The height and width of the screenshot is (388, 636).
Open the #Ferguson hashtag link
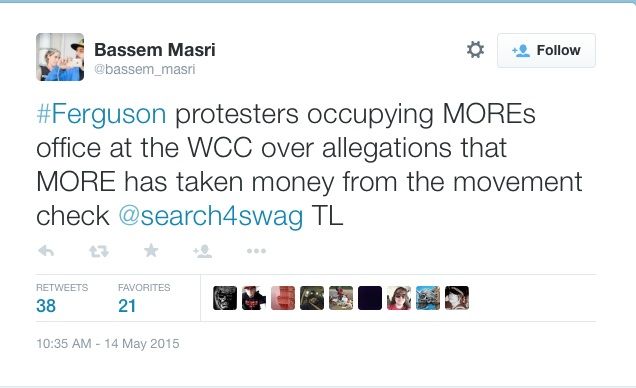101,114
